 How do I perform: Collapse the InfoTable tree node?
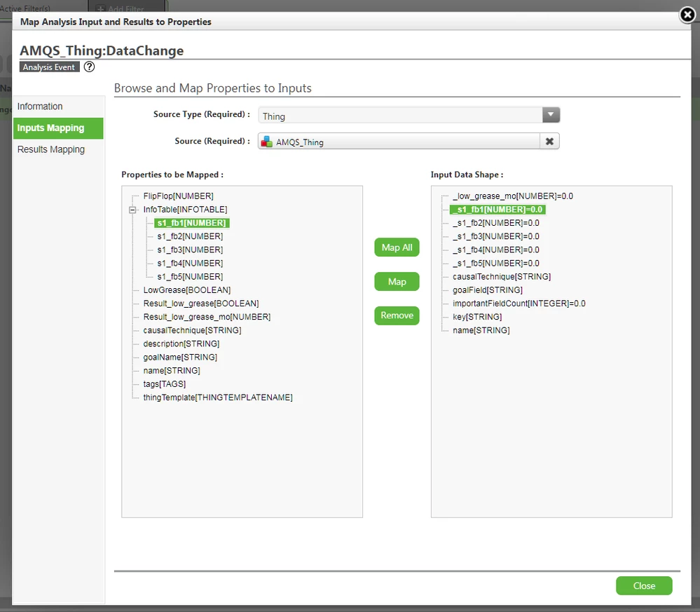click(x=132, y=210)
